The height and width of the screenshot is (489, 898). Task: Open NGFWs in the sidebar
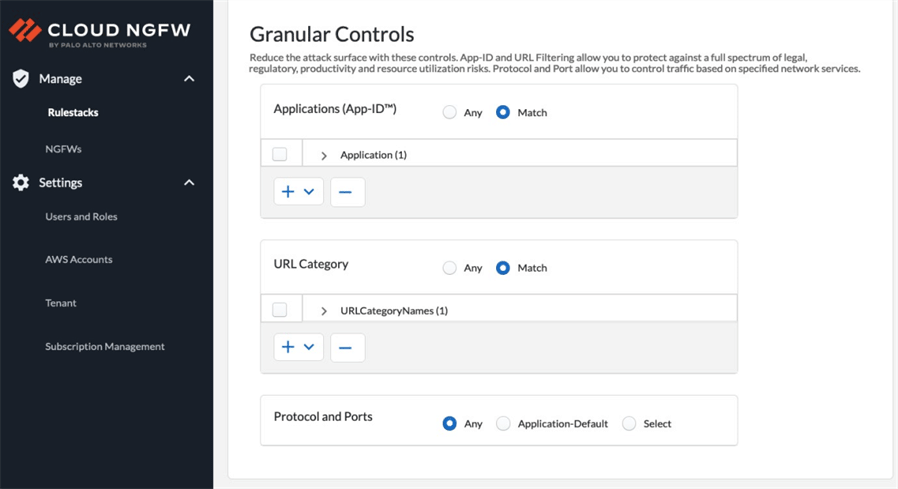[63, 149]
